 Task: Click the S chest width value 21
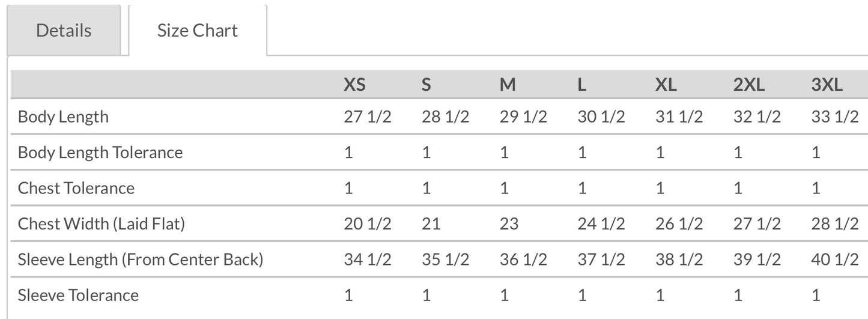coord(431,224)
